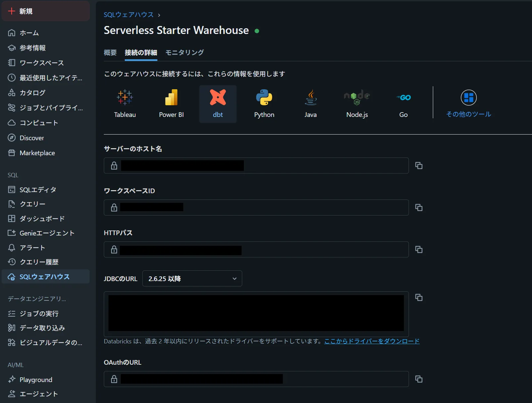Click the ダッシュボード grid icon
Screen dimensions: 532x403
click(12, 218)
